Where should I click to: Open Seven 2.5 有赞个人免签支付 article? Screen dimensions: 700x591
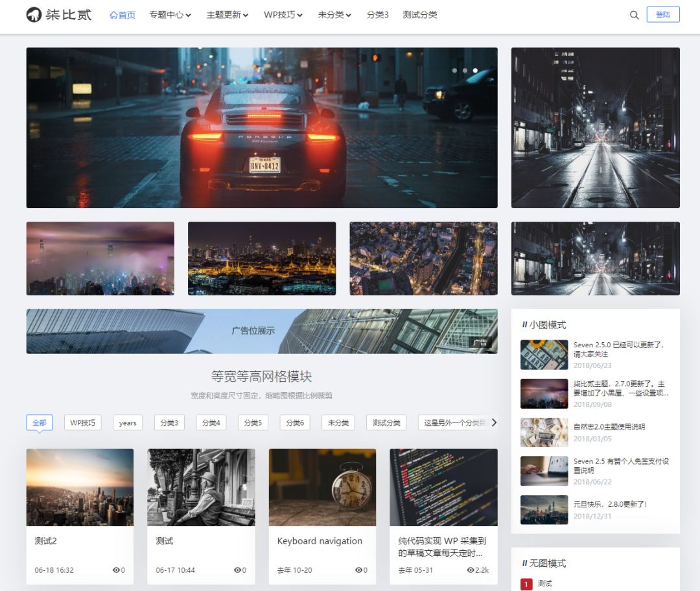(621, 465)
